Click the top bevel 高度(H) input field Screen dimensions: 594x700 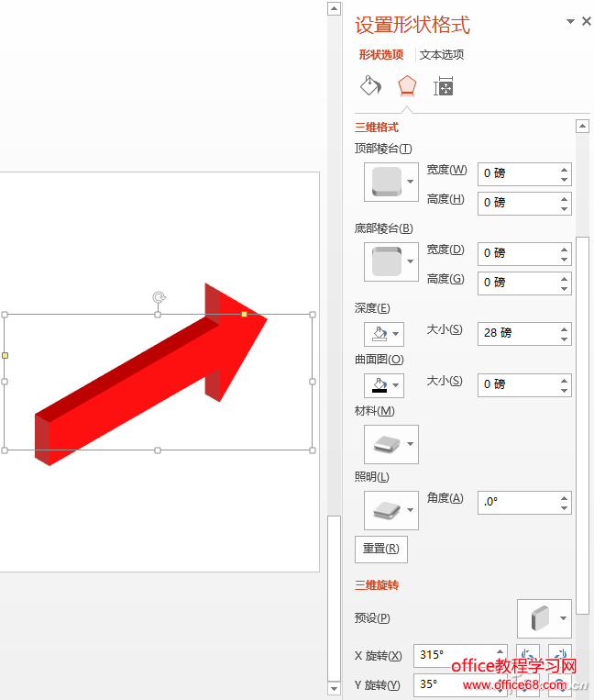518,203
